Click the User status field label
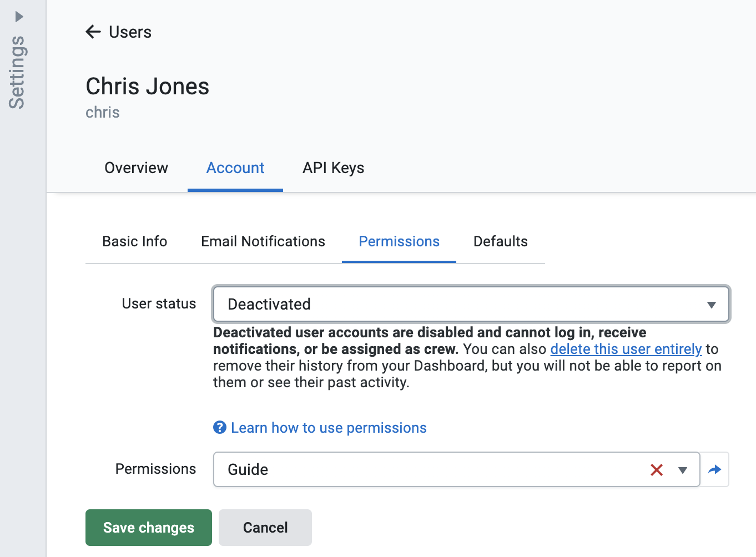Image resolution: width=756 pixels, height=557 pixels. click(x=159, y=304)
